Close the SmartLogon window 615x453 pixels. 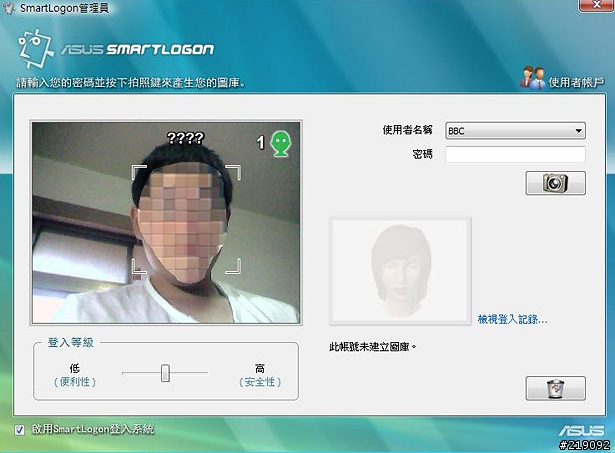click(596, 5)
